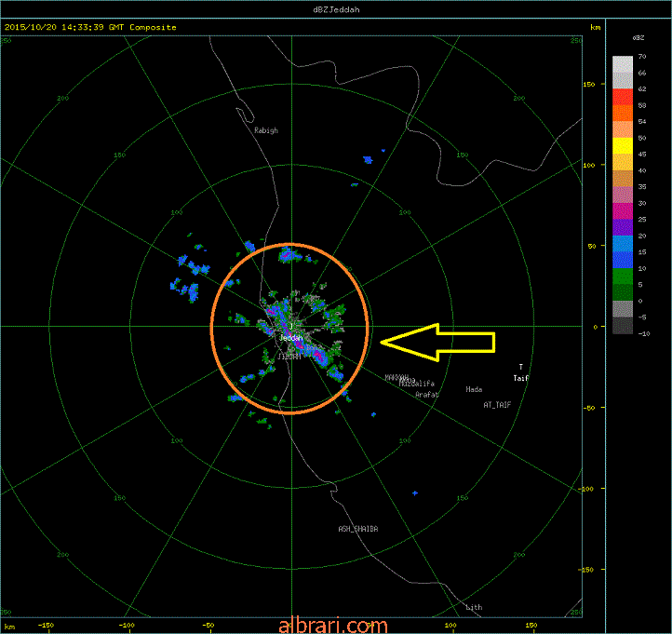Pick the bright yellow 45–50 dBZ legend swatch
This screenshot has width=672, height=634.
point(623,146)
